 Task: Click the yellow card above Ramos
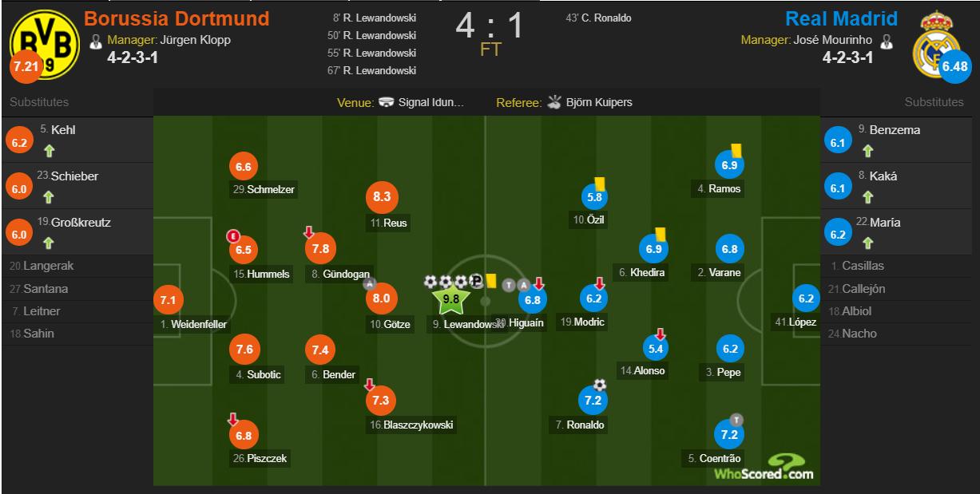(x=736, y=149)
